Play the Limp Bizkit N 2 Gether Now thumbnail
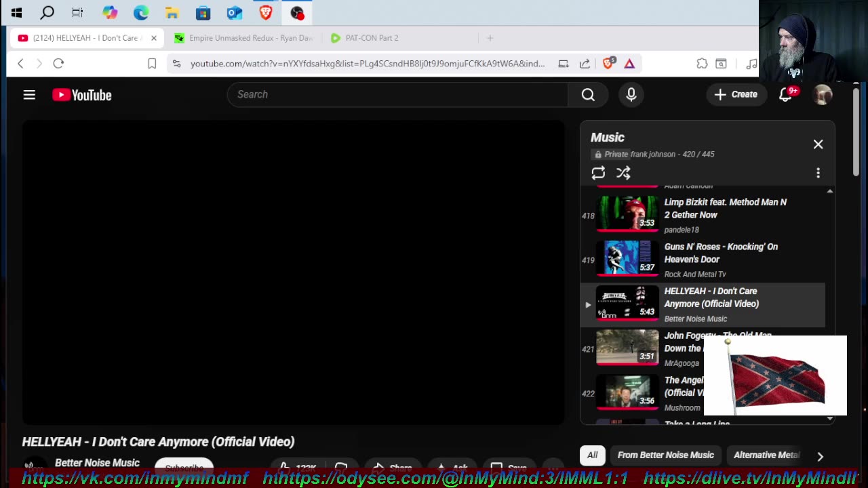 click(627, 213)
